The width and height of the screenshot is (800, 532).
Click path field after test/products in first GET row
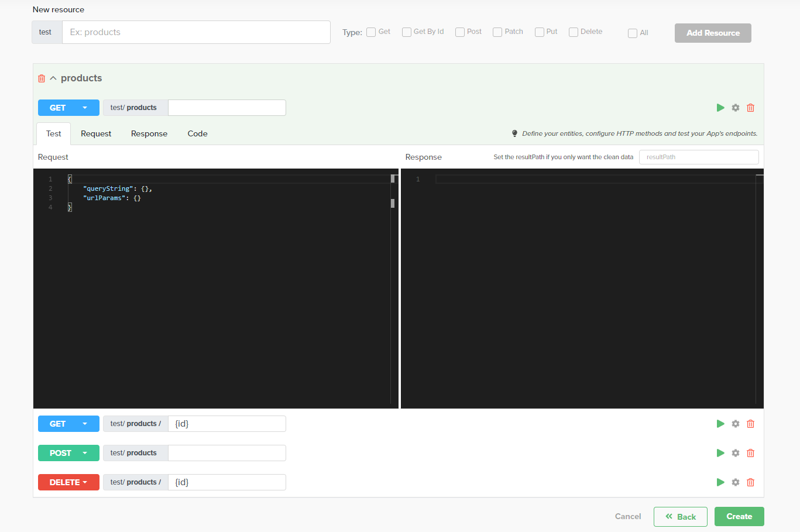(x=226, y=108)
